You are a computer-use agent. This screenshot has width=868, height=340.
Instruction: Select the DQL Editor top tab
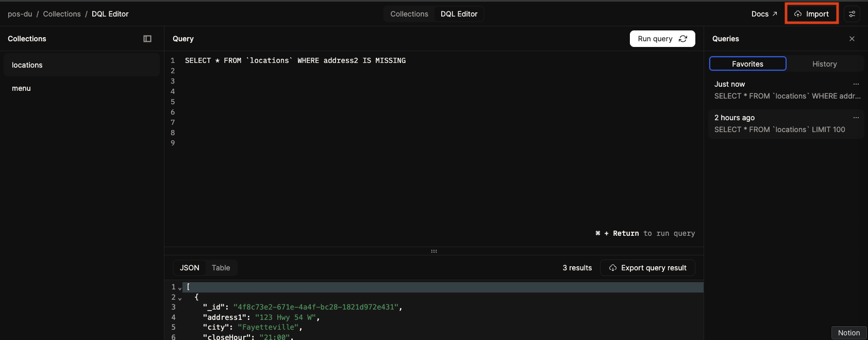pyautogui.click(x=459, y=14)
